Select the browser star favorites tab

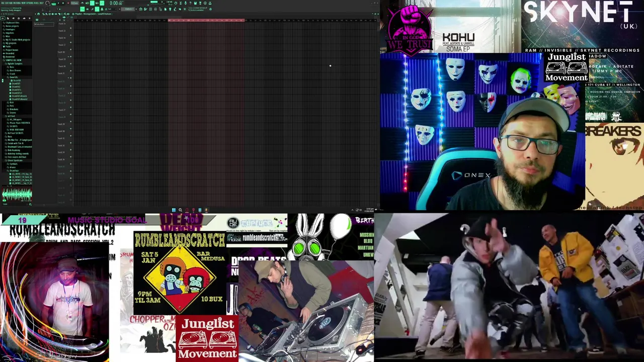(x=30, y=18)
